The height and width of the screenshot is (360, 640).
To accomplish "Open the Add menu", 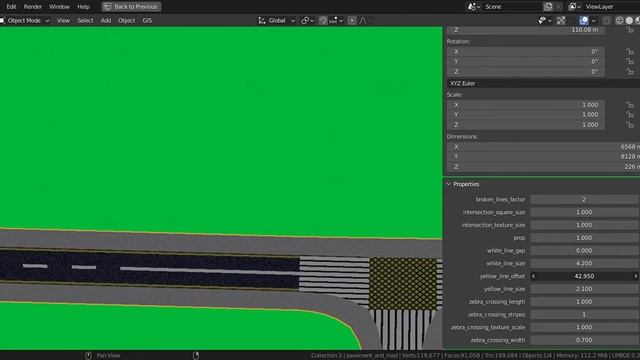I will coord(106,20).
